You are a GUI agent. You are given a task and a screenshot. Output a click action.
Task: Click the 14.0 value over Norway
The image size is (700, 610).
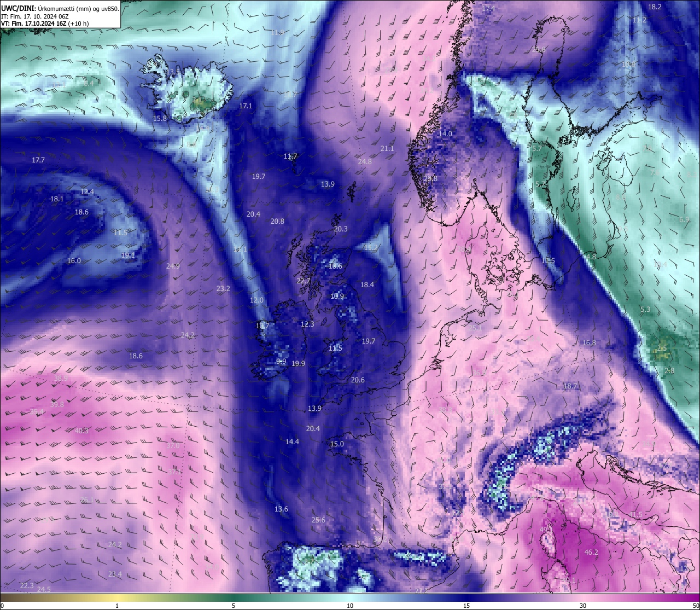pyautogui.click(x=445, y=133)
